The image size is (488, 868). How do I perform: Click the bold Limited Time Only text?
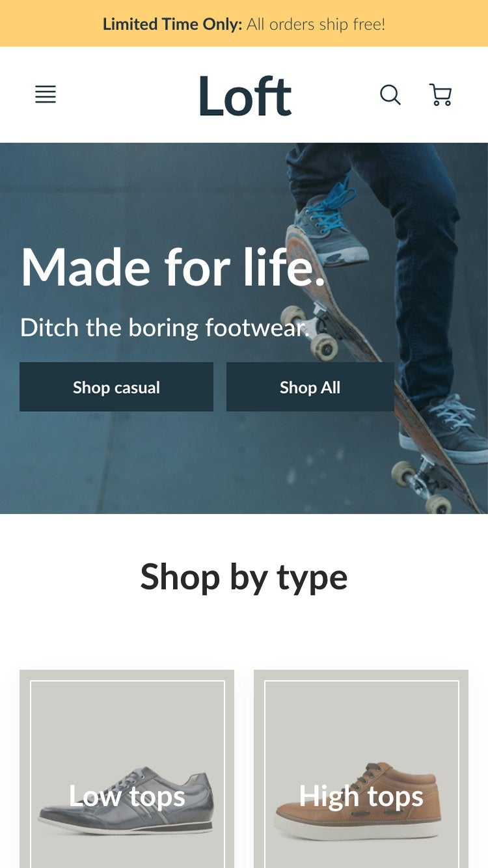172,24
